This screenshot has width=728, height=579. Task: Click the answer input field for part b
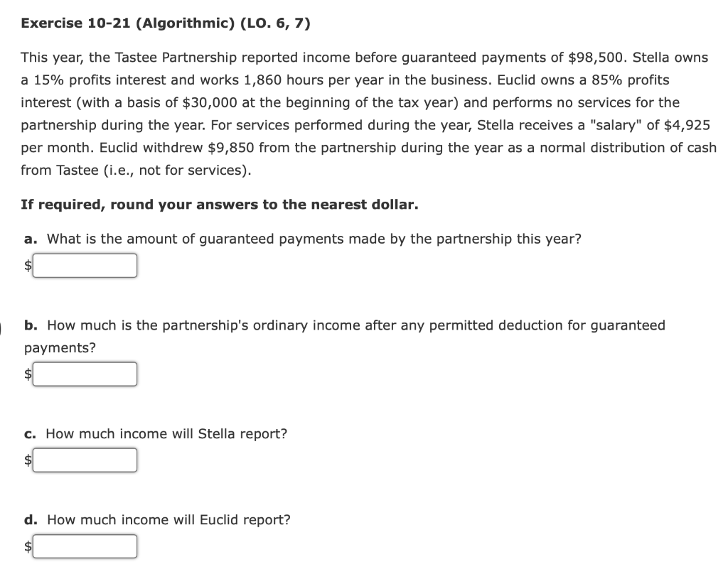tap(85, 374)
